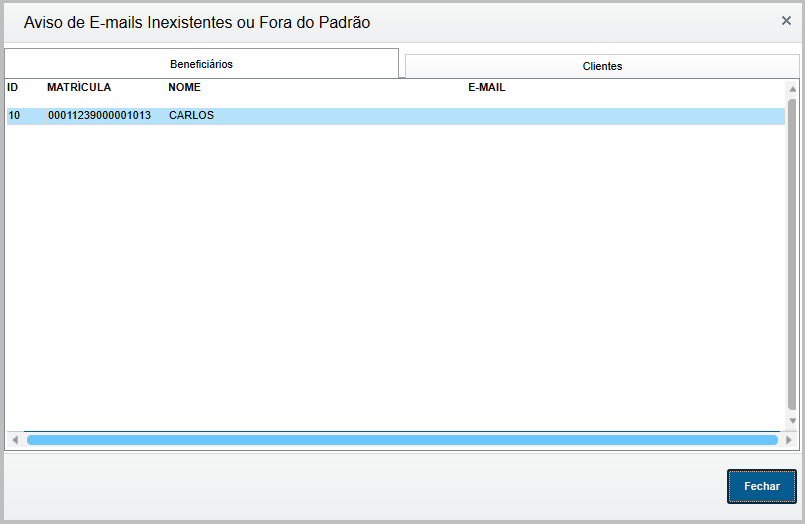This screenshot has width=805, height=524.
Task: Click the ID column header
Action: [13, 88]
